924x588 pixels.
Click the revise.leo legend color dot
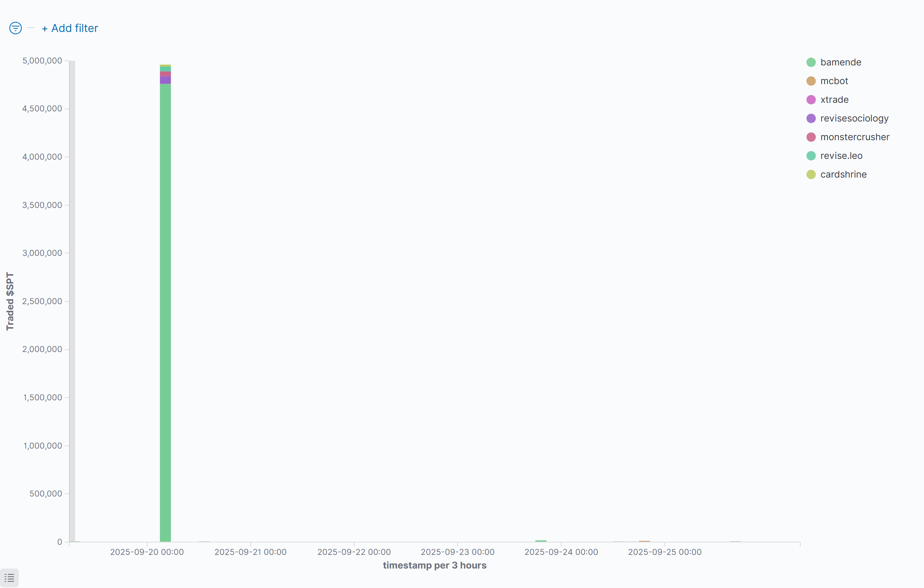point(811,156)
